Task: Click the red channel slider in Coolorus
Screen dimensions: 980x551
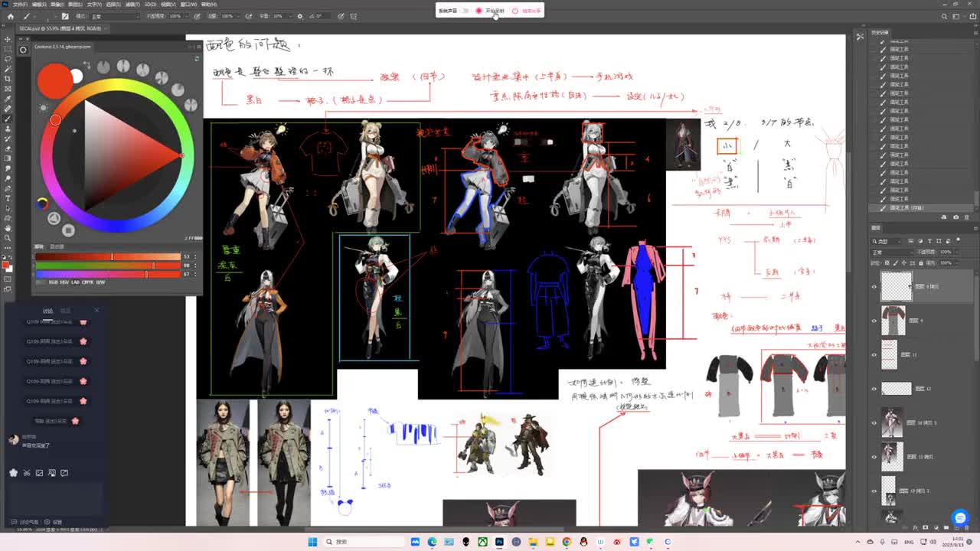Action: 108,257
